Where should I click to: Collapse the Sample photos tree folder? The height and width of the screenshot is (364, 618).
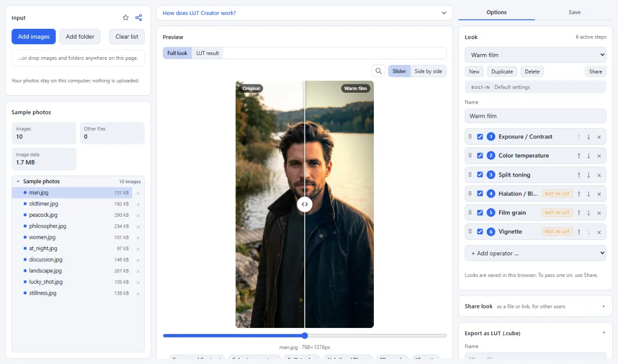coord(18,182)
